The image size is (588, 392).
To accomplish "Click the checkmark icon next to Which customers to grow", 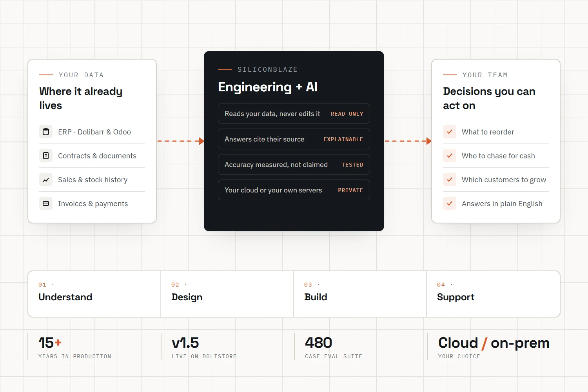I will pos(450,180).
